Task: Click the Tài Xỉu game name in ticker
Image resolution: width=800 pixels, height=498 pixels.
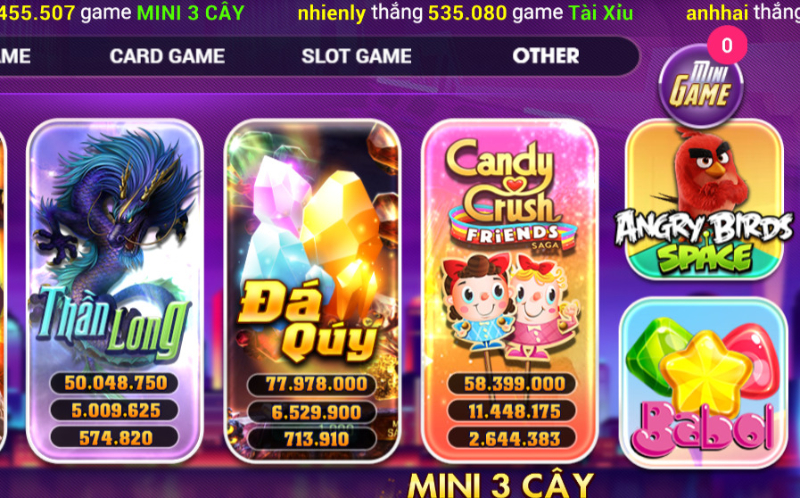Action: tap(601, 13)
